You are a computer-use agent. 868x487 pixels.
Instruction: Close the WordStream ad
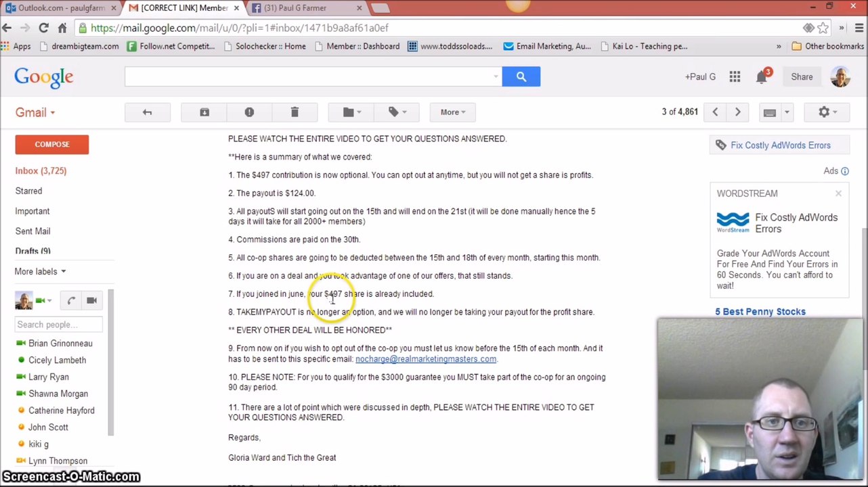838,194
